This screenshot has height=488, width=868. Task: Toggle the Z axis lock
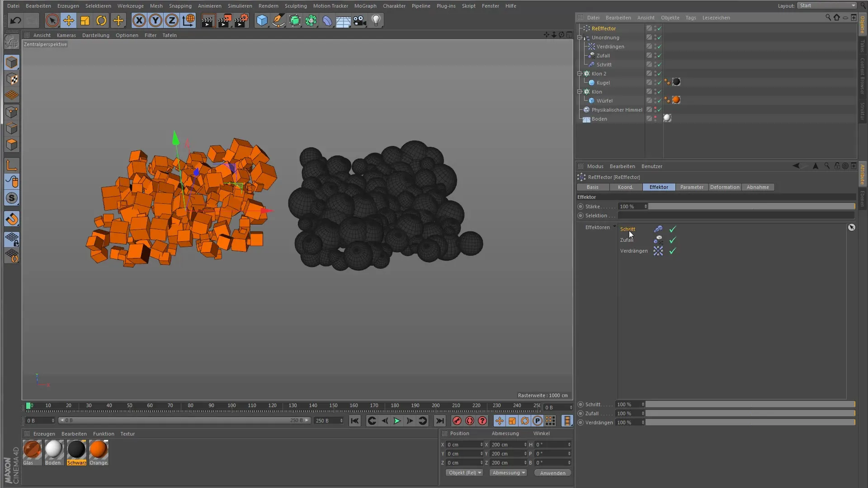point(172,20)
